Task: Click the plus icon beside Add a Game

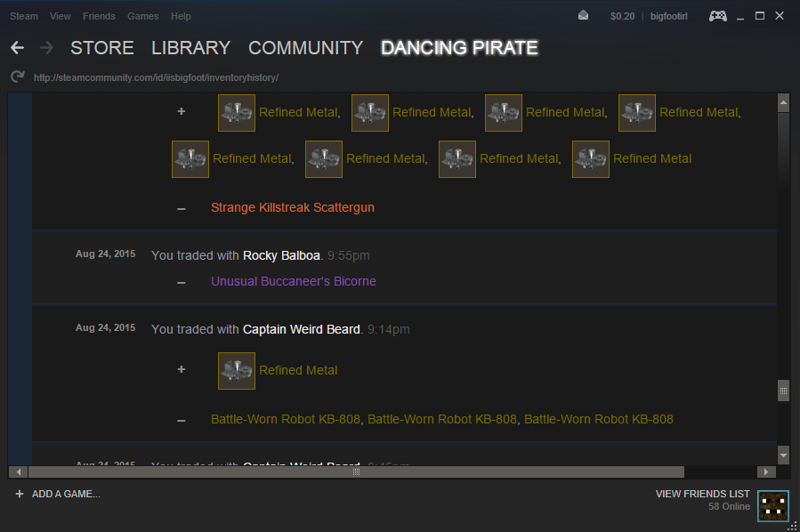Action: pyautogui.click(x=19, y=495)
